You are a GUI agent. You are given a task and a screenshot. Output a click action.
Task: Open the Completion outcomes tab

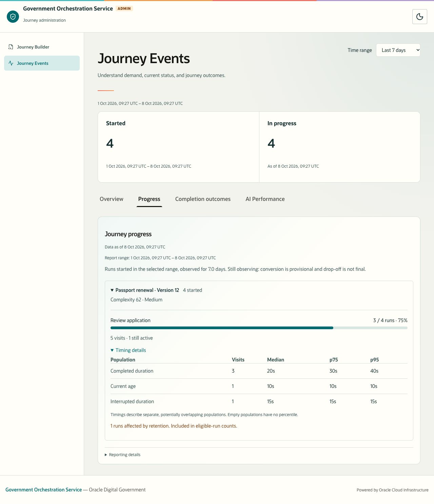pyautogui.click(x=203, y=199)
